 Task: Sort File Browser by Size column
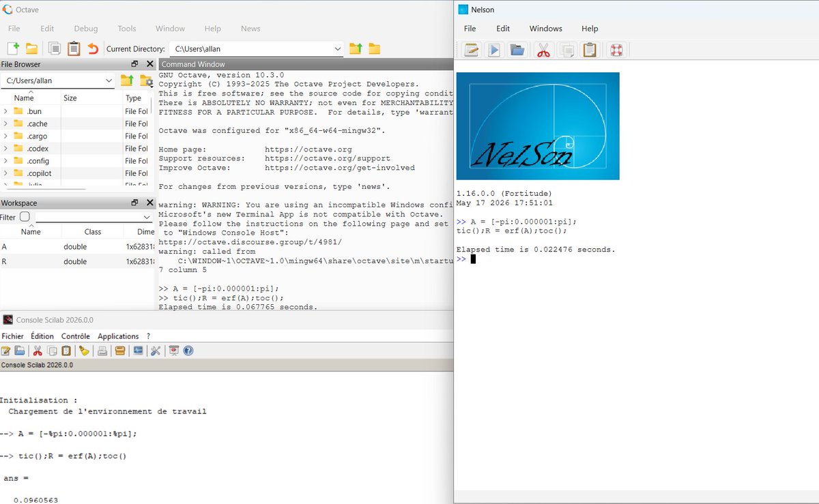click(x=70, y=98)
